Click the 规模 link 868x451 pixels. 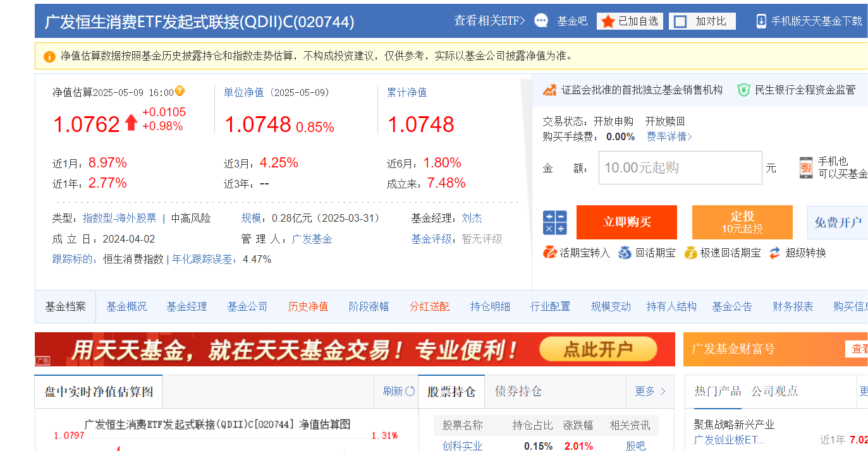251,218
